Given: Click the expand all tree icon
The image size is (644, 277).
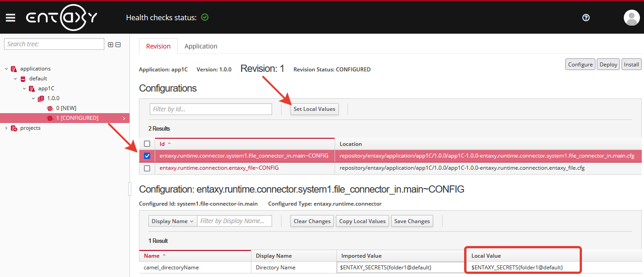Looking at the screenshot, I should (x=111, y=44).
